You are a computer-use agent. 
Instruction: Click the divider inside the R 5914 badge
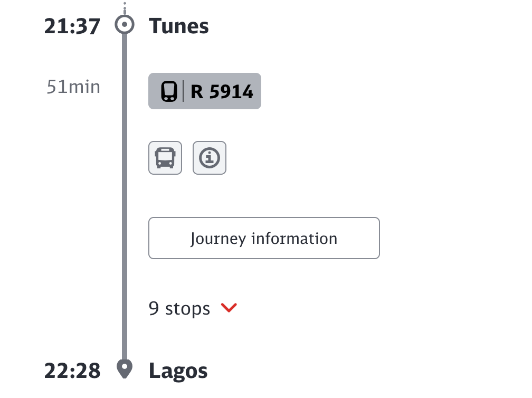click(x=183, y=91)
